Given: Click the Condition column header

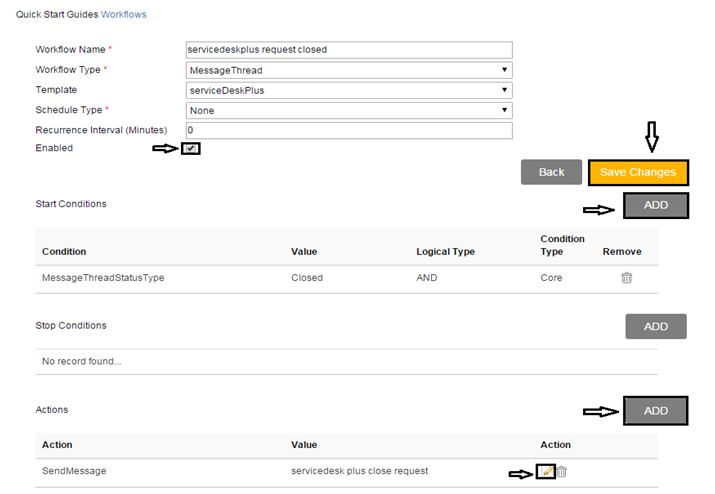Looking at the screenshot, I should pyautogui.click(x=64, y=252).
